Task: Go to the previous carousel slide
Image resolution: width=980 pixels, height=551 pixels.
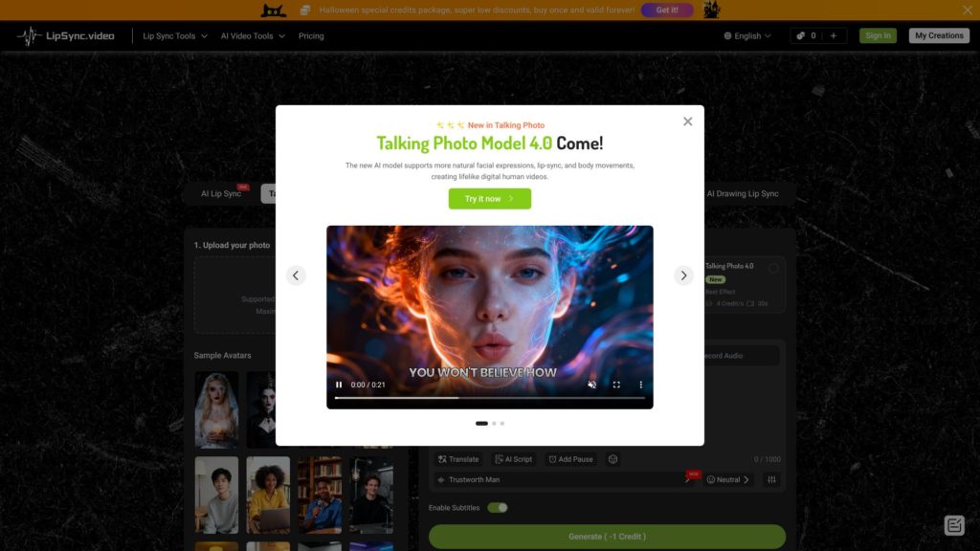Action: [296, 275]
